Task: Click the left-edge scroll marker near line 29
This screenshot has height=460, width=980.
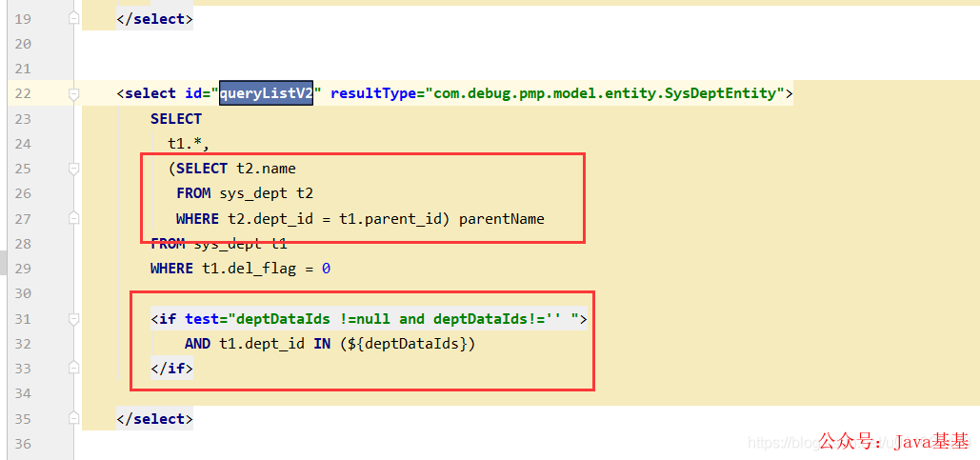Action: (x=3, y=263)
